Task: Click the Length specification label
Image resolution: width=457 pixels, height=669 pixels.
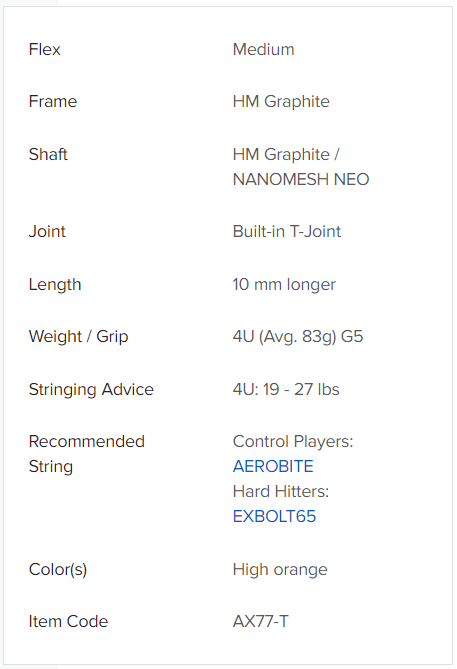Action: point(55,285)
